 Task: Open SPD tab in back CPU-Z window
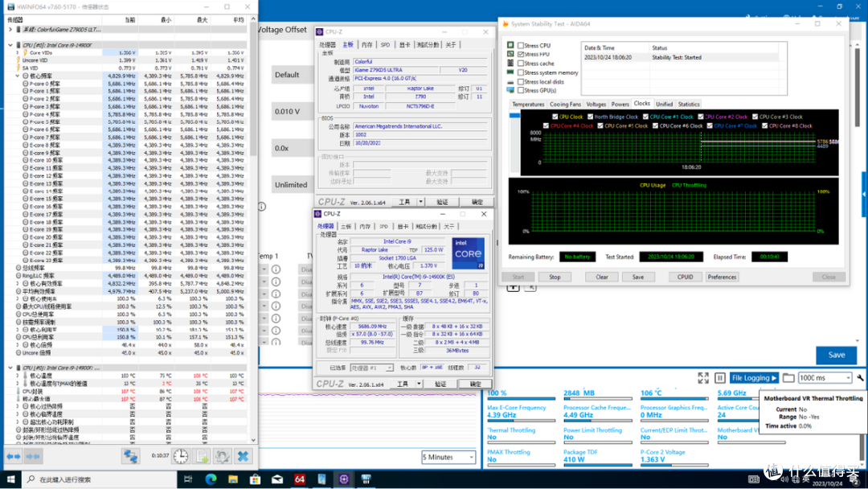click(385, 45)
